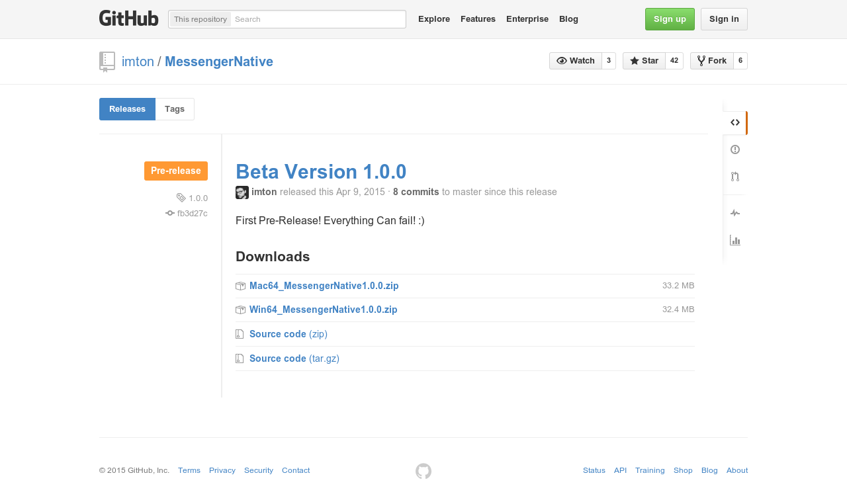Open the imton owner link in the title

tap(138, 62)
